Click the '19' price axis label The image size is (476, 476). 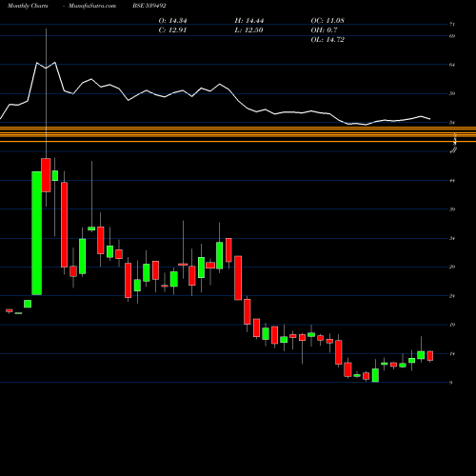tap(452, 325)
